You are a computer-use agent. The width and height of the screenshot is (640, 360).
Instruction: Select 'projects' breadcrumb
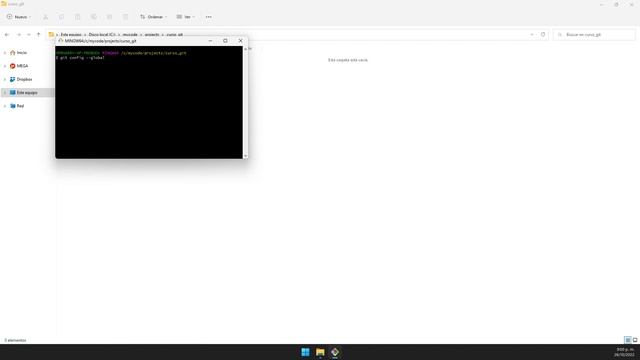(x=152, y=35)
